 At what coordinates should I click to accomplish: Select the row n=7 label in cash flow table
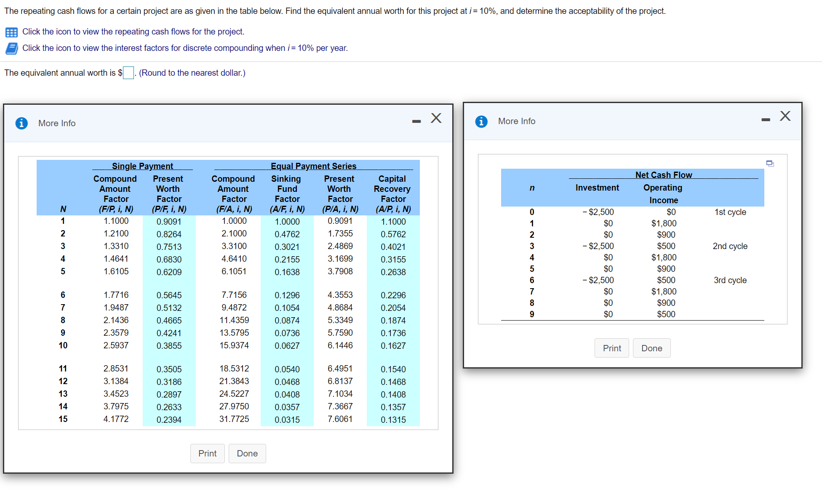tap(532, 292)
